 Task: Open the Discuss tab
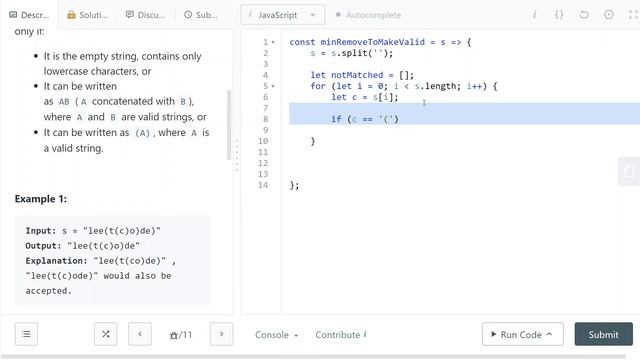pos(145,15)
